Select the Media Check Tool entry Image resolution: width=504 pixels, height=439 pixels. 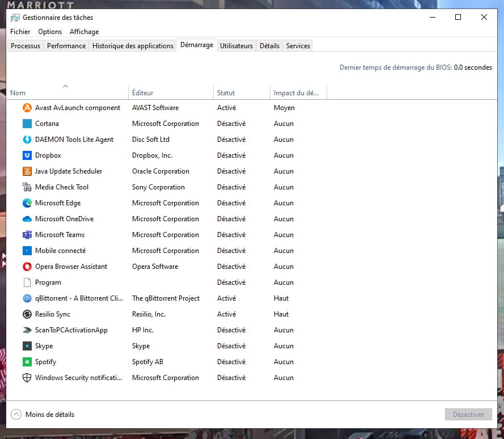click(x=62, y=187)
